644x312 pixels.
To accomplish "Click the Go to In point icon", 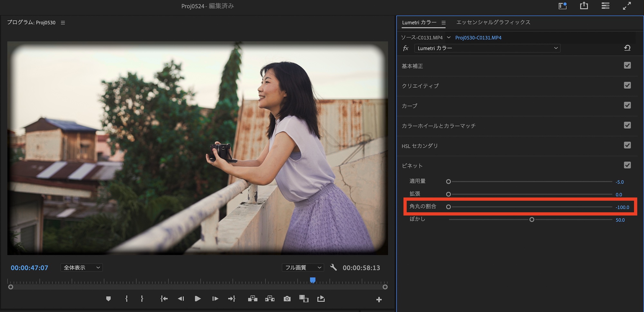I will click(164, 299).
